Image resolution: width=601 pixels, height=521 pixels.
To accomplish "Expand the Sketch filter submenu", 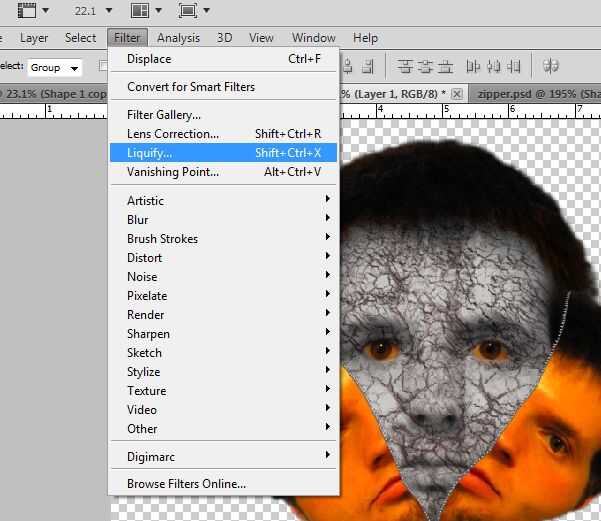I will [x=223, y=353].
